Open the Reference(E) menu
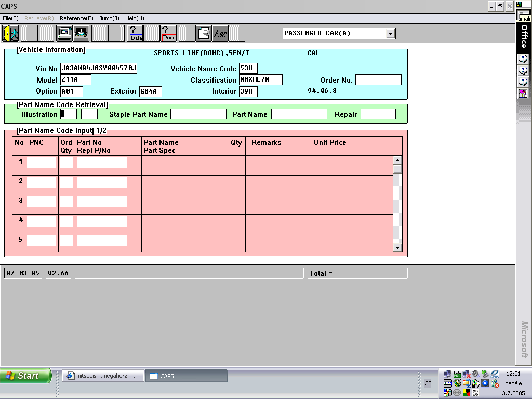 76,18
